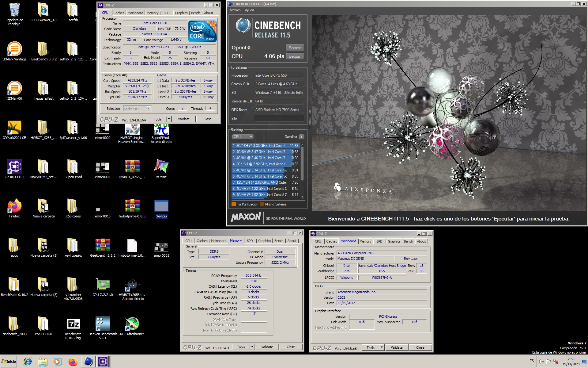Select ranking row 8C/16H @ 3.33 GHz Xeon
The height and width of the screenshot is (368, 588).
click(x=266, y=146)
